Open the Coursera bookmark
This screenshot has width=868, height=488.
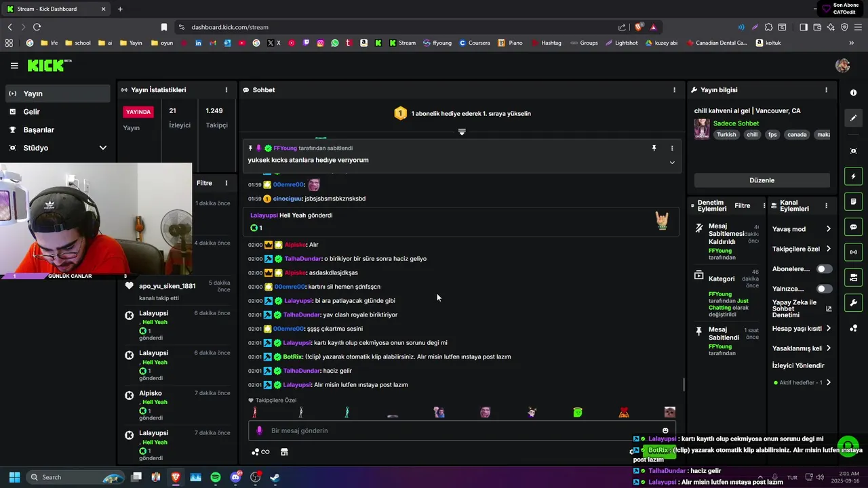click(474, 43)
